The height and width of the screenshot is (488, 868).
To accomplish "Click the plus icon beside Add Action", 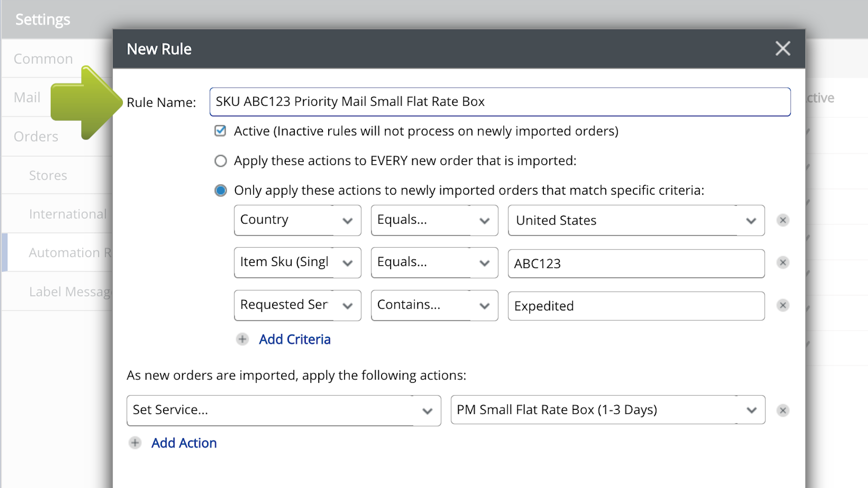I will click(135, 443).
